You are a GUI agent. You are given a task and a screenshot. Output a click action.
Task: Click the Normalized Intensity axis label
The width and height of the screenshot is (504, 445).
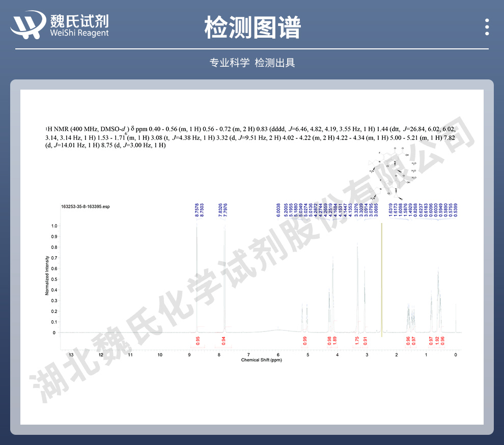[x=47, y=276]
